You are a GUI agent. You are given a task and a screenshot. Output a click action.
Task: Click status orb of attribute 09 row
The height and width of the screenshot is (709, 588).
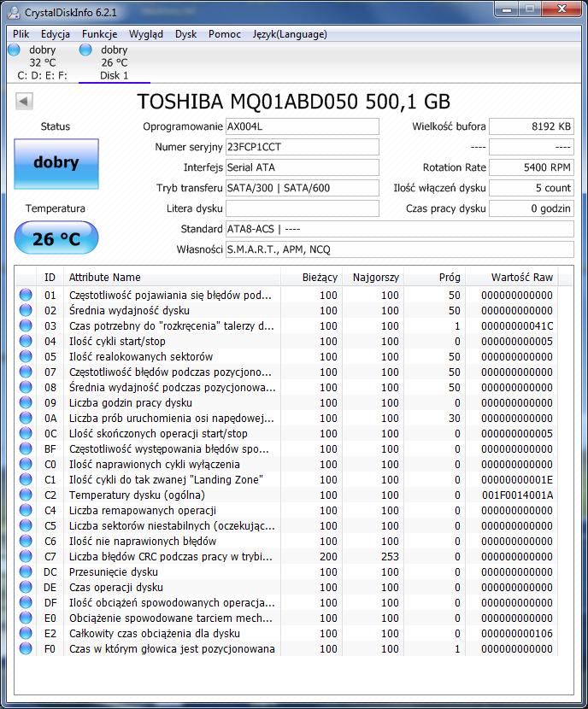(x=26, y=402)
